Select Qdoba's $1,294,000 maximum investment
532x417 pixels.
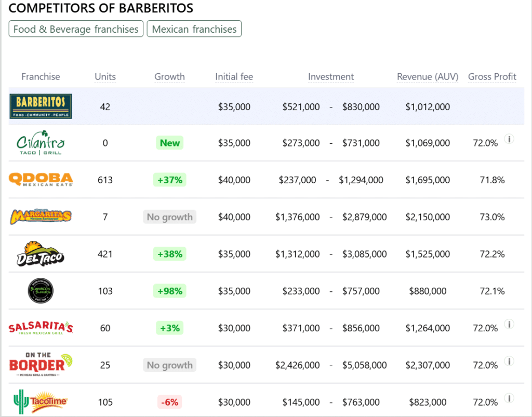click(x=361, y=180)
